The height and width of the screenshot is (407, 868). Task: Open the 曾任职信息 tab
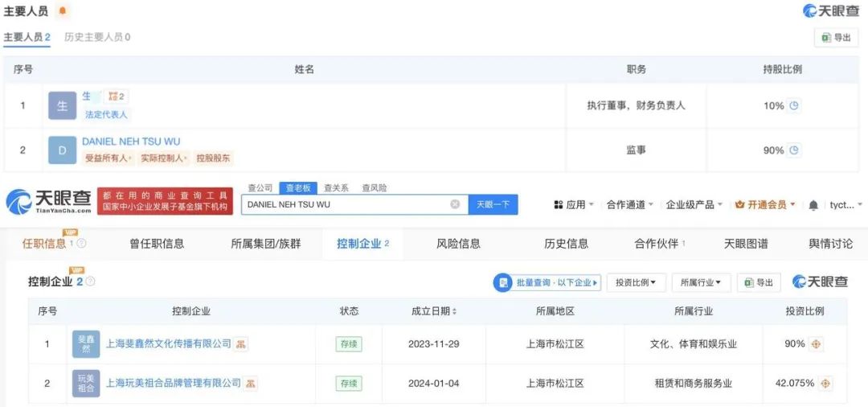point(158,244)
